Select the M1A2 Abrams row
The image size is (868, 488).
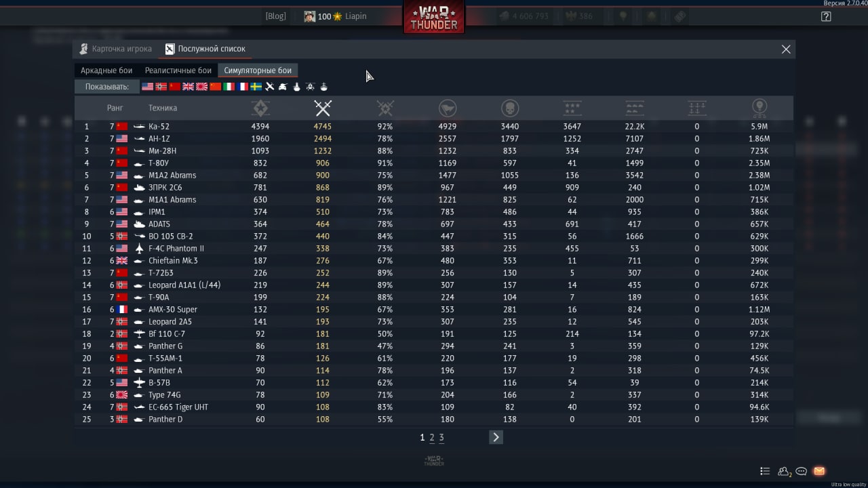point(434,176)
